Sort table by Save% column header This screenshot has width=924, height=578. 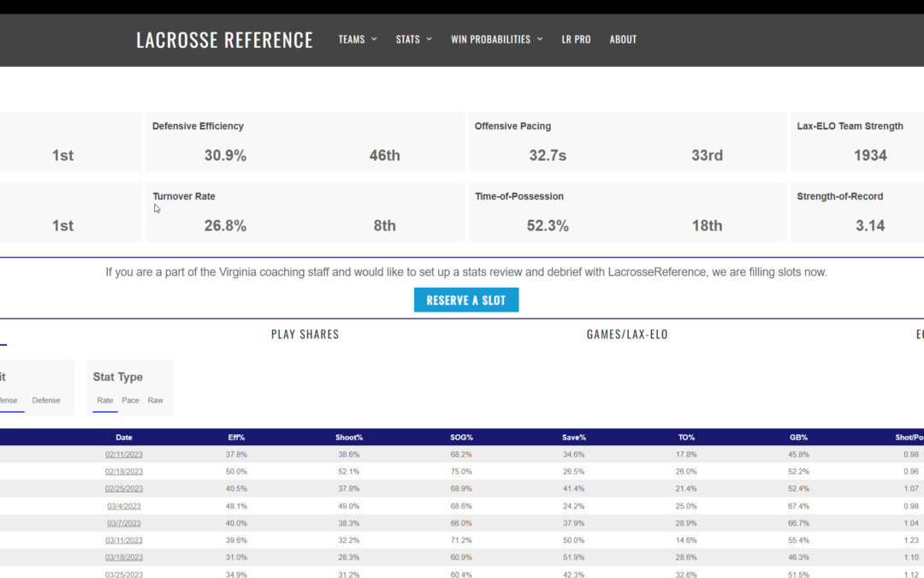pos(574,438)
